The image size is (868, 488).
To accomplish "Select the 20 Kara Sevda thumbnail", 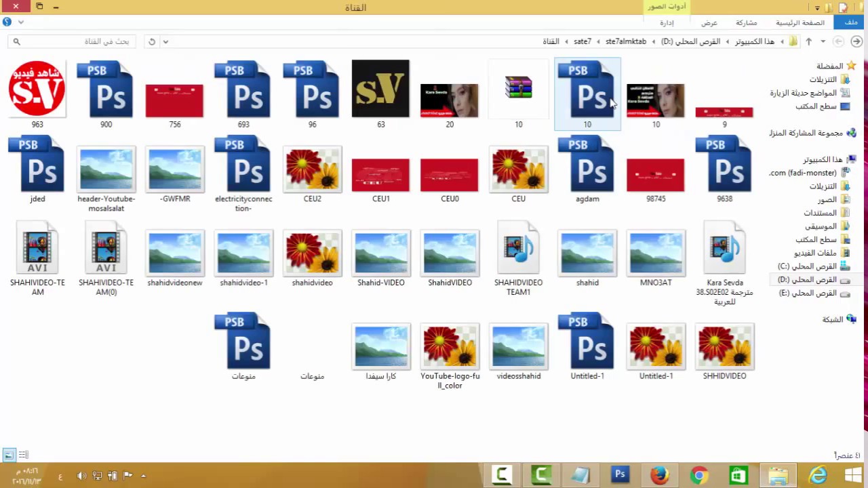I will pyautogui.click(x=450, y=105).
